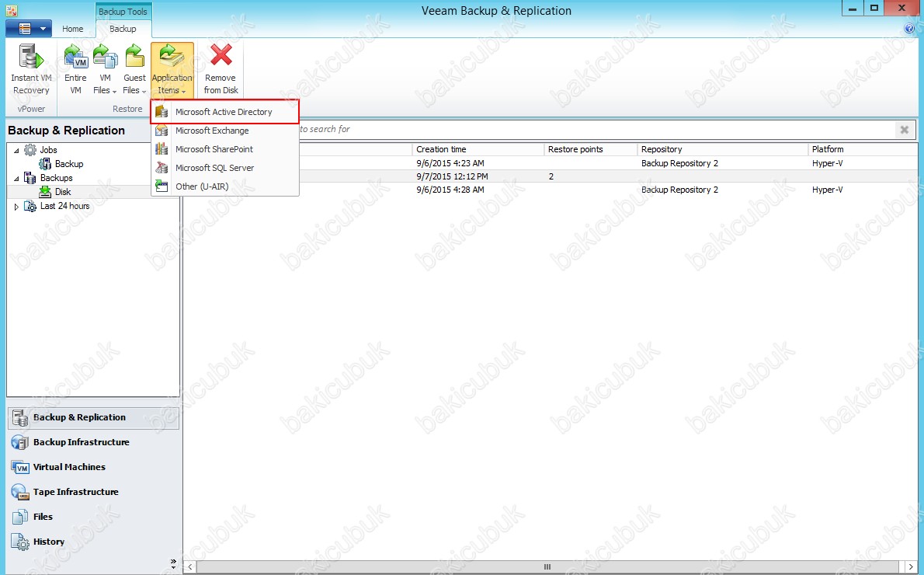Click the Last 24 hours icon in tree
The width and height of the screenshot is (924, 575).
(x=30, y=206)
